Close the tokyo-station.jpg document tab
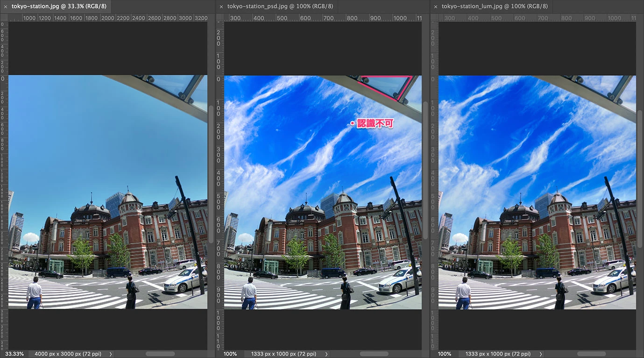Screen dimensions: 644x358 [6, 7]
